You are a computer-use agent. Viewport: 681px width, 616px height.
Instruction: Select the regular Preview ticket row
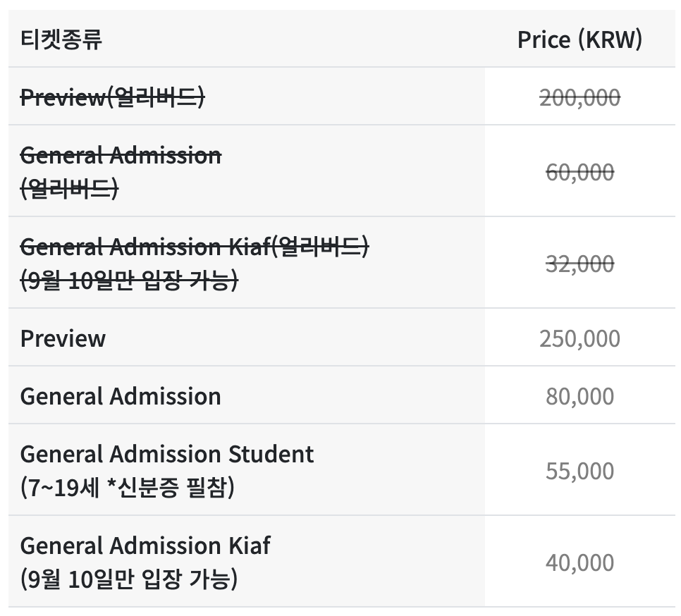pyautogui.click(x=63, y=338)
